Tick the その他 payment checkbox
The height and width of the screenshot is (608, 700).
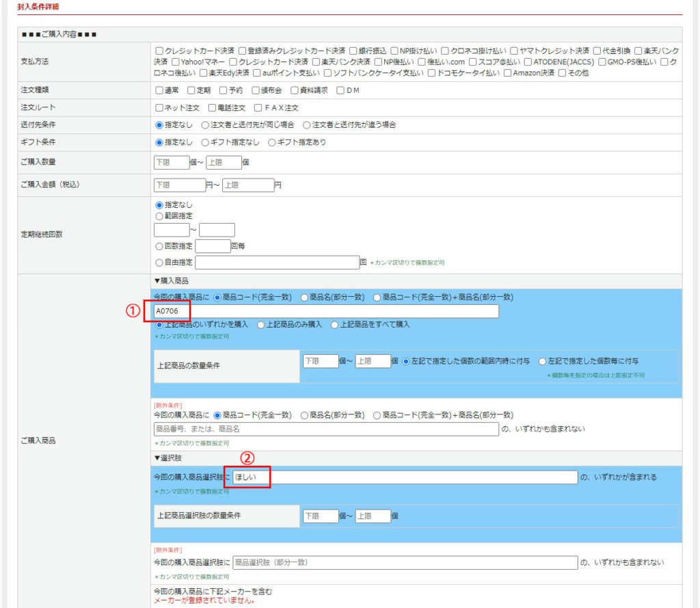click(x=563, y=72)
